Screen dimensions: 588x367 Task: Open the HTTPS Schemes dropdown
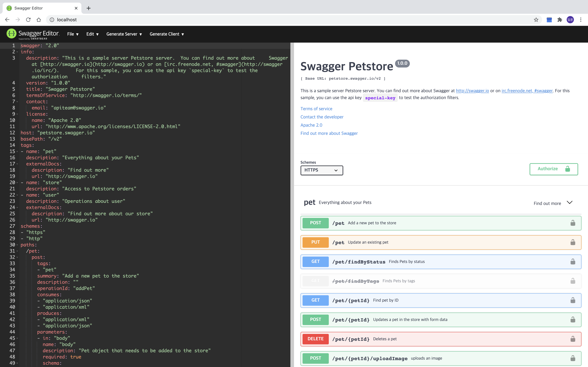pyautogui.click(x=321, y=170)
